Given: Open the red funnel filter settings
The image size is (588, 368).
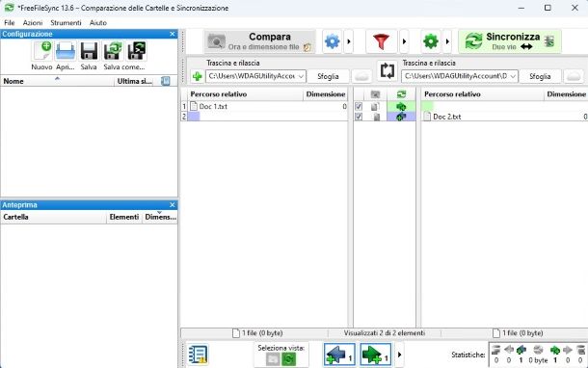Looking at the screenshot, I should [381, 41].
